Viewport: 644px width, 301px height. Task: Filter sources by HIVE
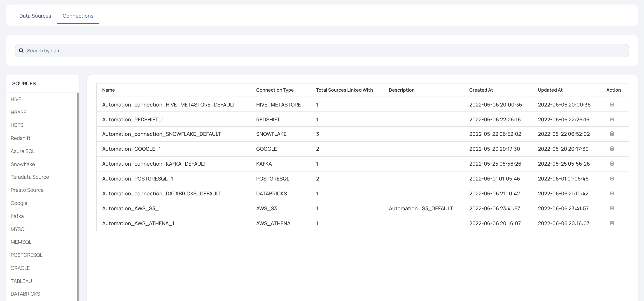coord(16,100)
